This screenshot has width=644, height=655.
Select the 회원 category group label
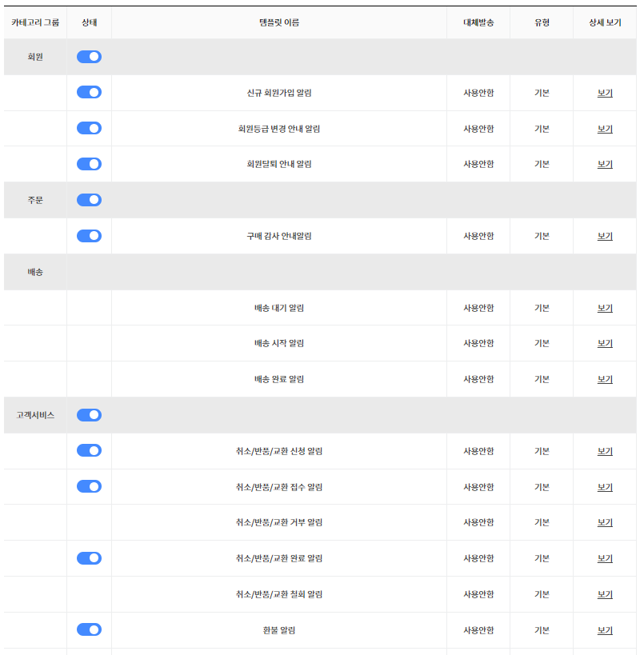click(x=35, y=57)
